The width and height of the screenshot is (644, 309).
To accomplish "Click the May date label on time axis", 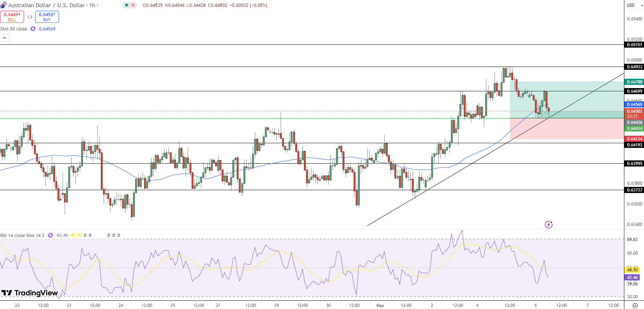I will (x=380, y=305).
